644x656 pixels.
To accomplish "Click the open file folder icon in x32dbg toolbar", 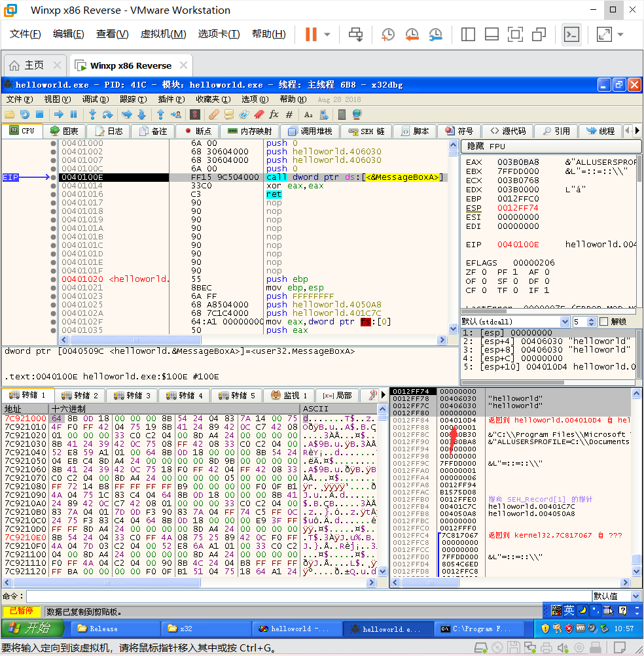I will click(x=10, y=114).
